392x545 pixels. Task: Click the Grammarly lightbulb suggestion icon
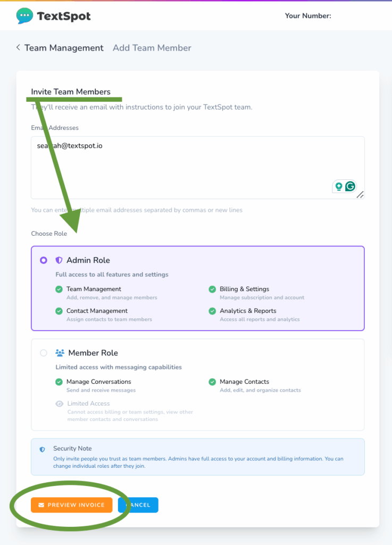coord(338,186)
